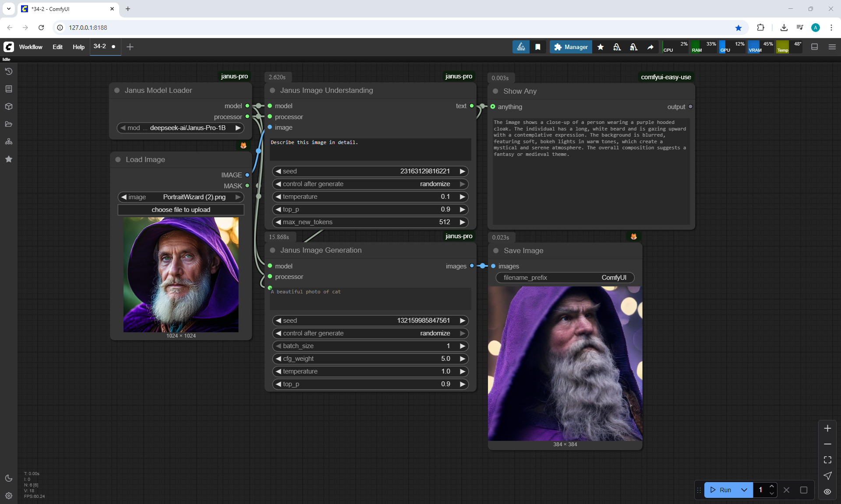Click the fit view icon
Viewport: 841px width, 504px height.
(827, 460)
